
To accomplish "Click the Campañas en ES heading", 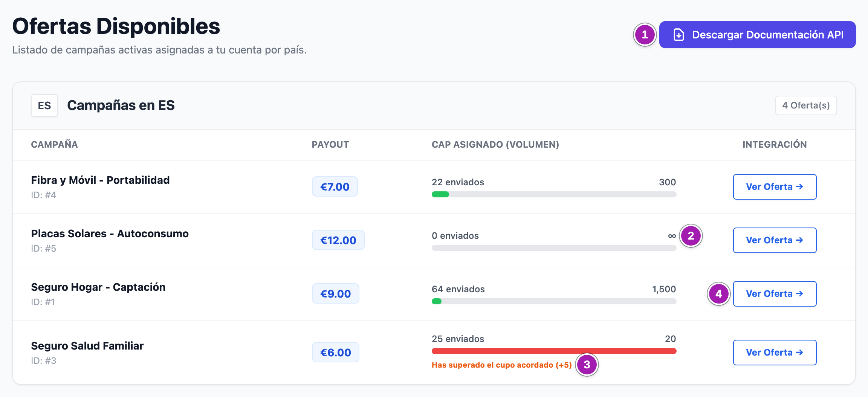I will (x=121, y=105).
